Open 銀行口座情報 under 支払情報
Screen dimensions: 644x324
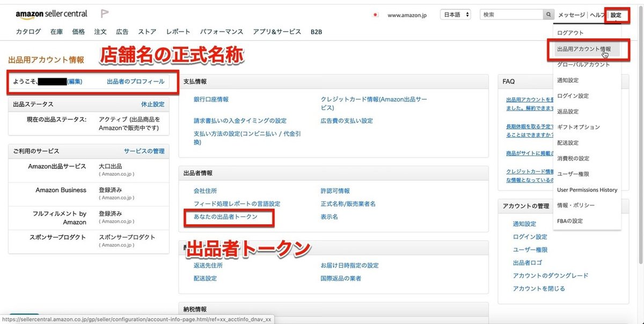pyautogui.click(x=211, y=99)
